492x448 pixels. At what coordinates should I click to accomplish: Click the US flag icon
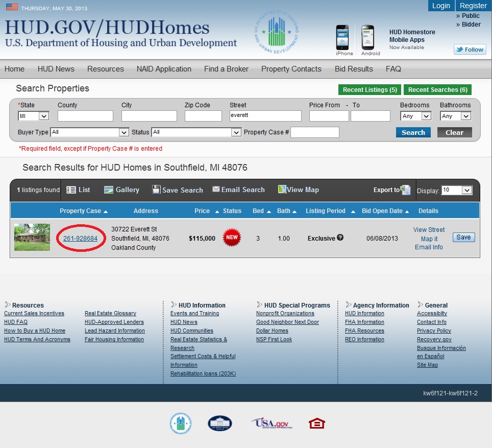(x=12, y=7)
